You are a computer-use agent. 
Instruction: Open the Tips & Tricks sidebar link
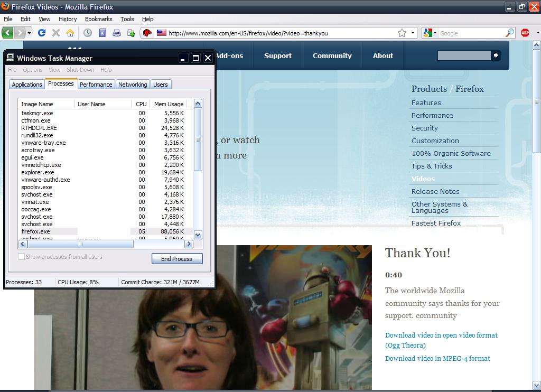tap(432, 166)
